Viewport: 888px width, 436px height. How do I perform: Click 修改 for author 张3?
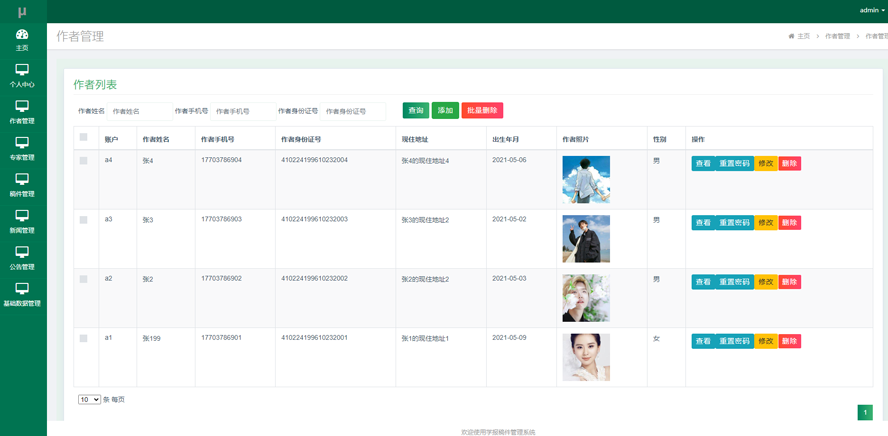click(x=766, y=223)
